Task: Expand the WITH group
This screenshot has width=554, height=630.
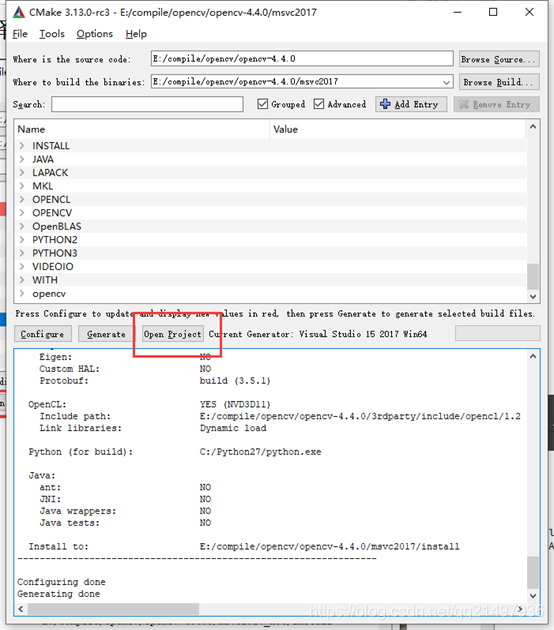Action: [22, 280]
